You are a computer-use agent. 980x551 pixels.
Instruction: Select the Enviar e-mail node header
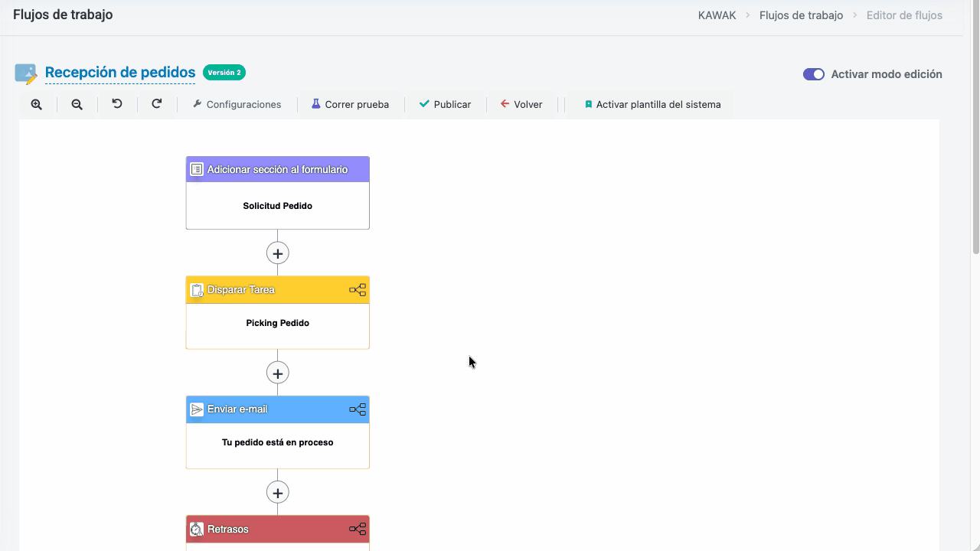point(278,409)
